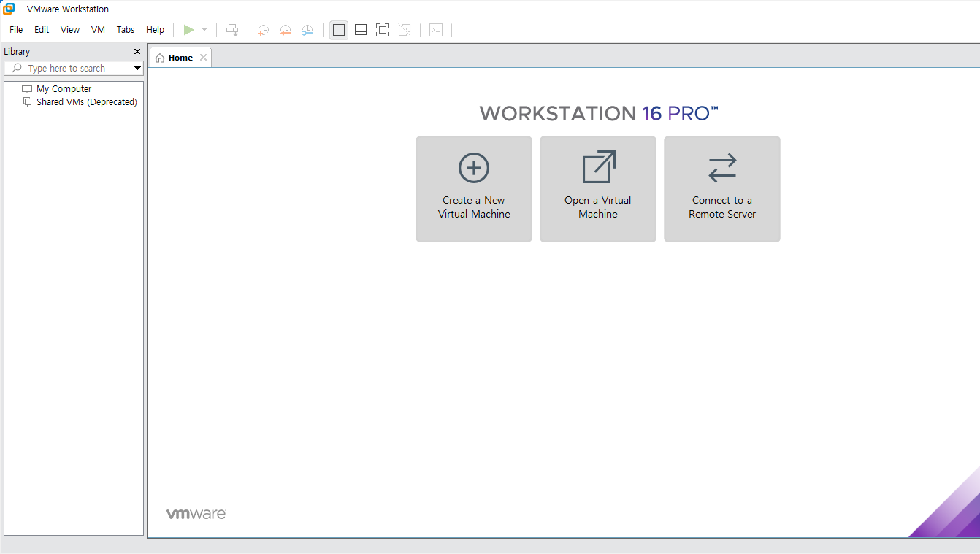This screenshot has height=554, width=980.
Task: Click Open a Virtual Machine tile
Action: pos(598,189)
